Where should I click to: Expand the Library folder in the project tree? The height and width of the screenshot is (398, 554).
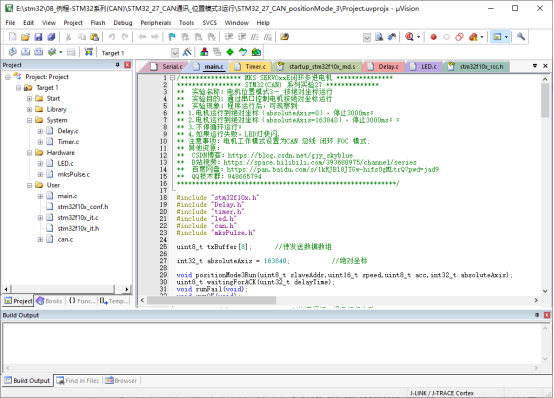pyautogui.click(x=30, y=109)
